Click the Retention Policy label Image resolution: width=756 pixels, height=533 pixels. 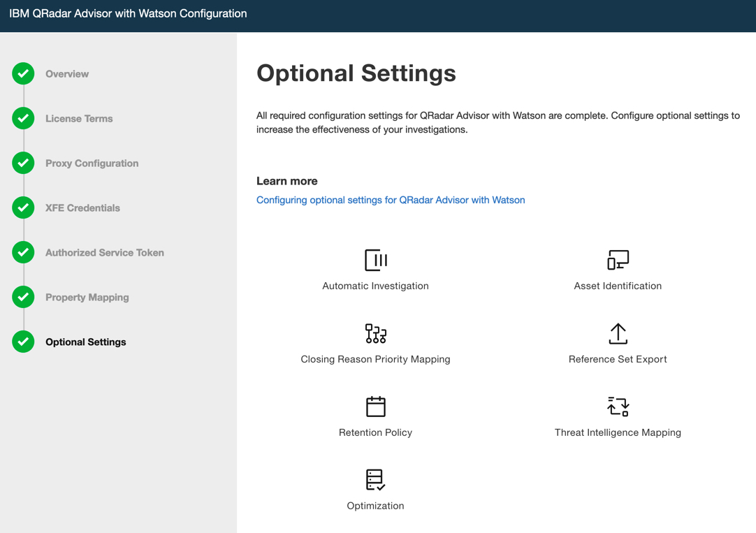[x=376, y=432]
